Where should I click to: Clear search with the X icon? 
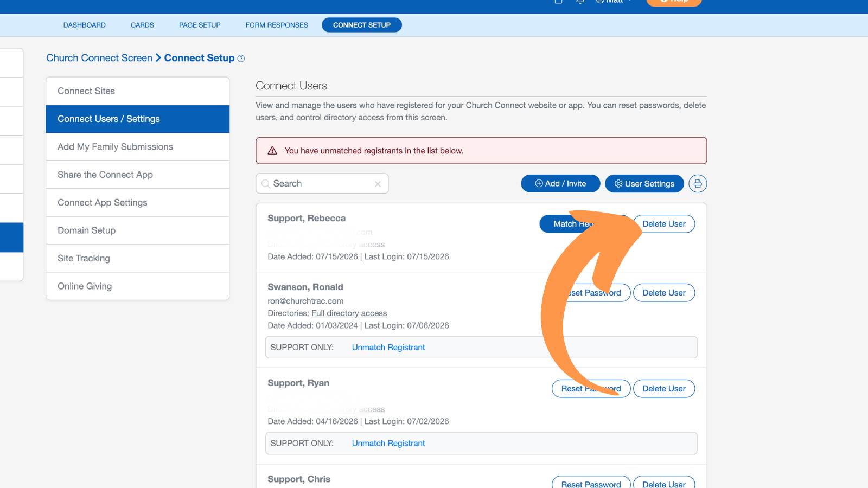(x=378, y=184)
